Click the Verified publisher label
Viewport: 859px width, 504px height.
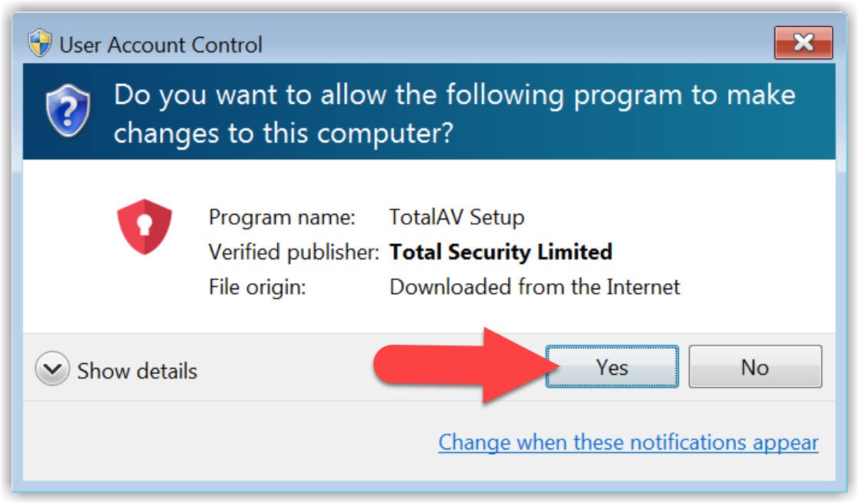[x=293, y=252]
